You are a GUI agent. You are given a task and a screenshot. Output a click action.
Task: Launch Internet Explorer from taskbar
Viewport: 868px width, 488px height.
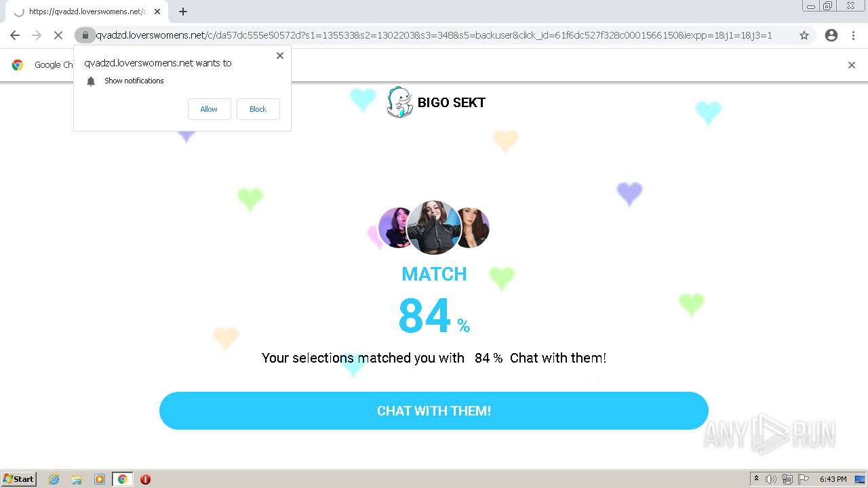coord(54,479)
